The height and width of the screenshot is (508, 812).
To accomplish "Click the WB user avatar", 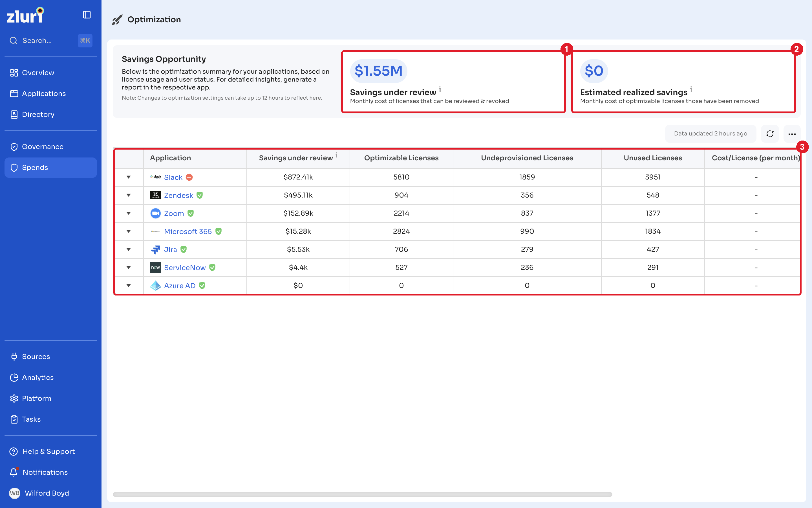I will pos(14,493).
